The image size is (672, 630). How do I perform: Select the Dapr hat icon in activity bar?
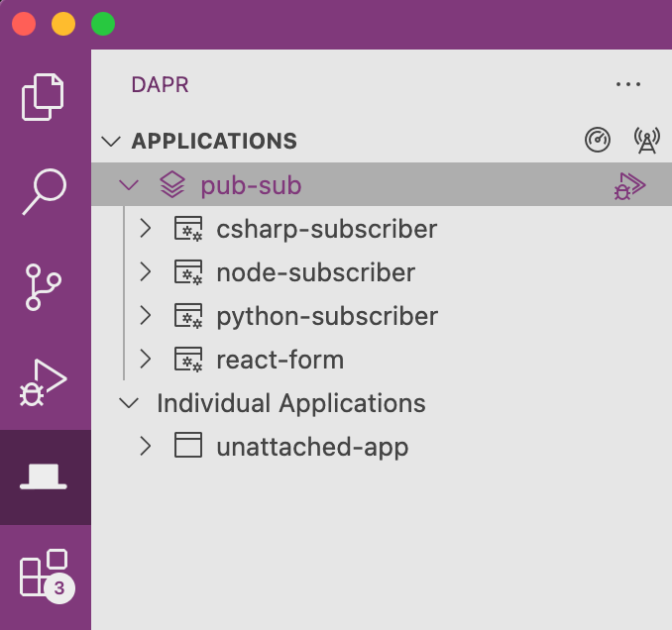tap(44, 476)
